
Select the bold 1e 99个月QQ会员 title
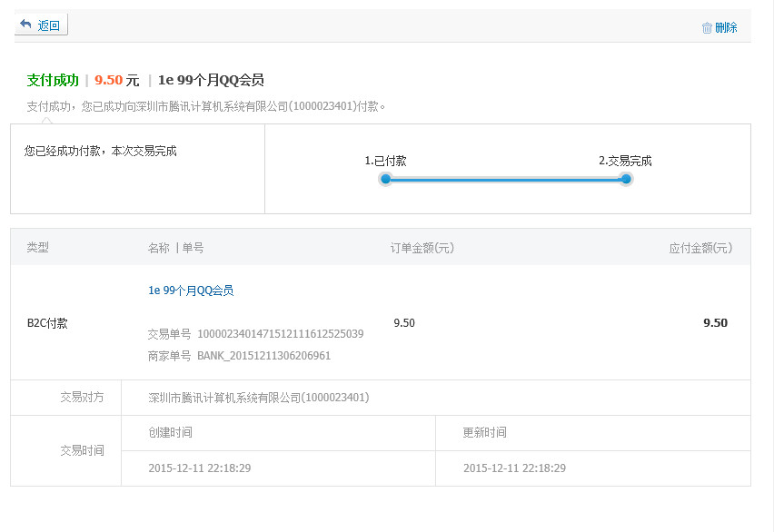click(x=211, y=80)
